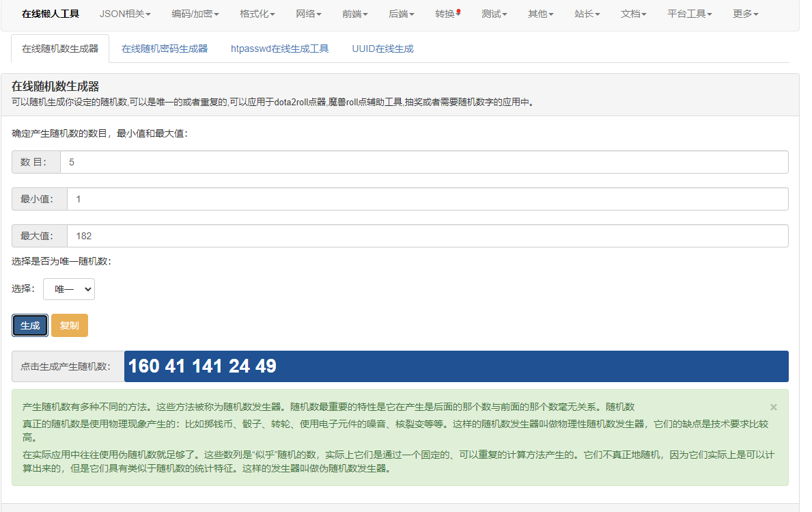
Task: Select the UUID在线生成 tab
Action: [382, 49]
